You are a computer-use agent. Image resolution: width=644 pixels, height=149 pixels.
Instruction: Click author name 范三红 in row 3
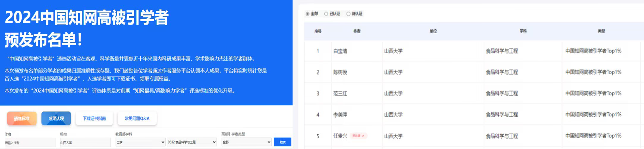[x=340, y=93]
